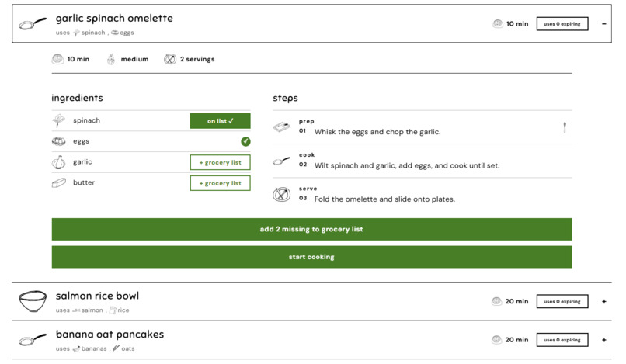Click '20 min' on salmon rice bowl row
626x364 pixels.
point(516,301)
